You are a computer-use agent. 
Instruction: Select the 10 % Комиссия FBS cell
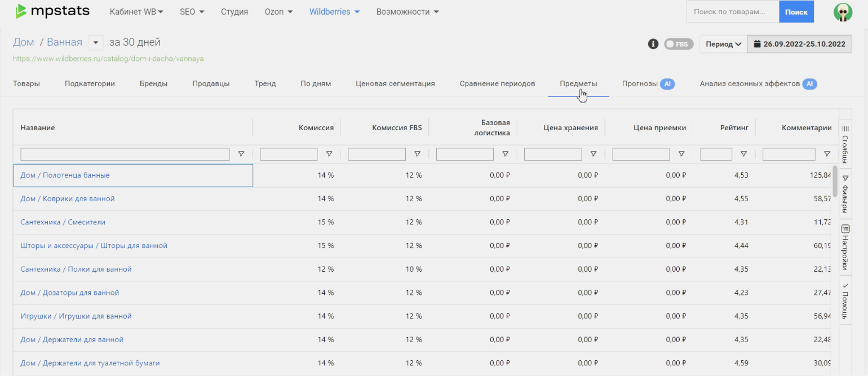tap(413, 269)
